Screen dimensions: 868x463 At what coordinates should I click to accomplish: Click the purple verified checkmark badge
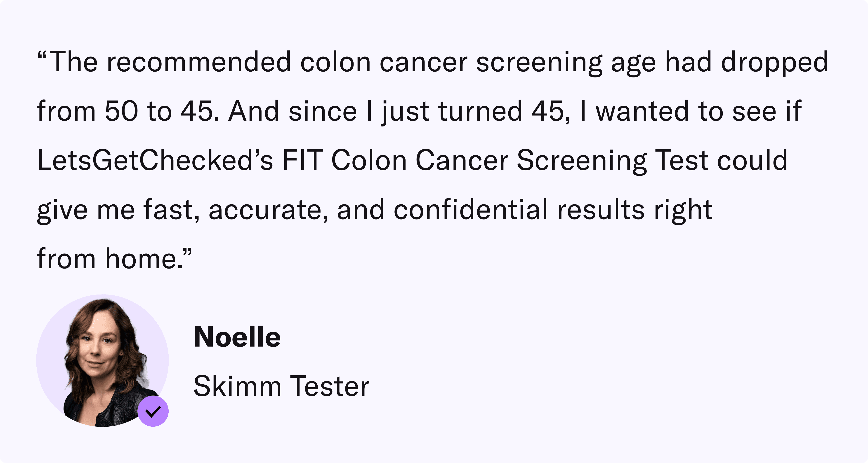point(153,411)
